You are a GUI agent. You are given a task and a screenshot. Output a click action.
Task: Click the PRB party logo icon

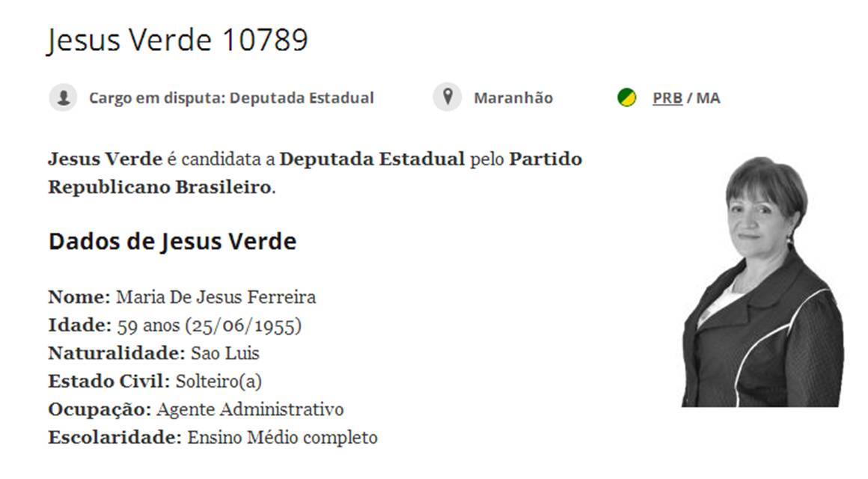point(626,98)
